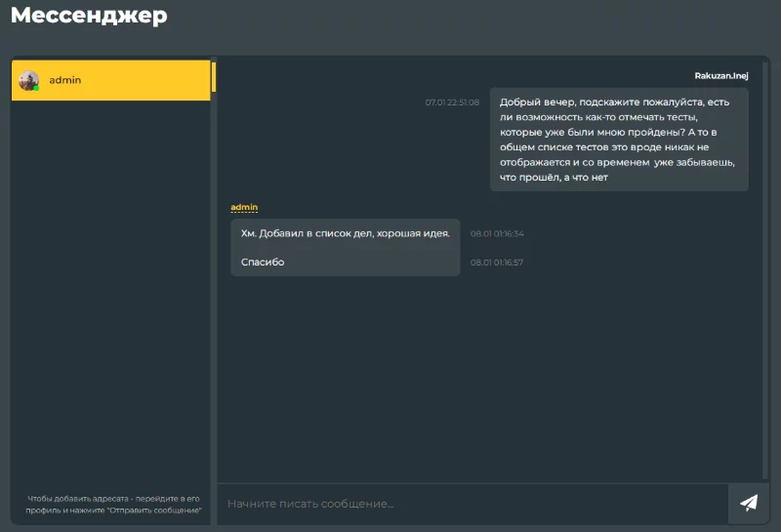Click the message starting 'Добрый вечер, подскажите'
The height and width of the screenshot is (532, 781).
coord(619,140)
